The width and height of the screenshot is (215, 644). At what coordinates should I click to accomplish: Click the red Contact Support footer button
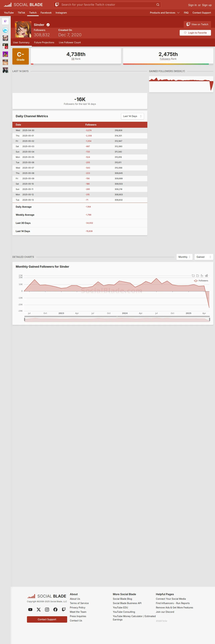click(x=47, y=619)
